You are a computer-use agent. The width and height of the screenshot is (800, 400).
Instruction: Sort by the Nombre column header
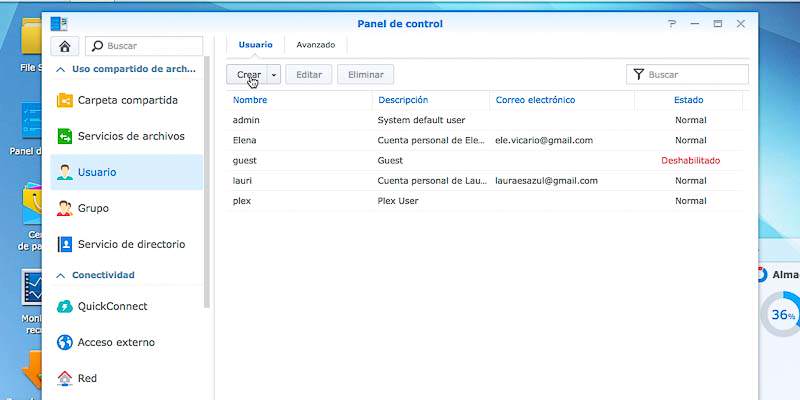(x=299, y=100)
